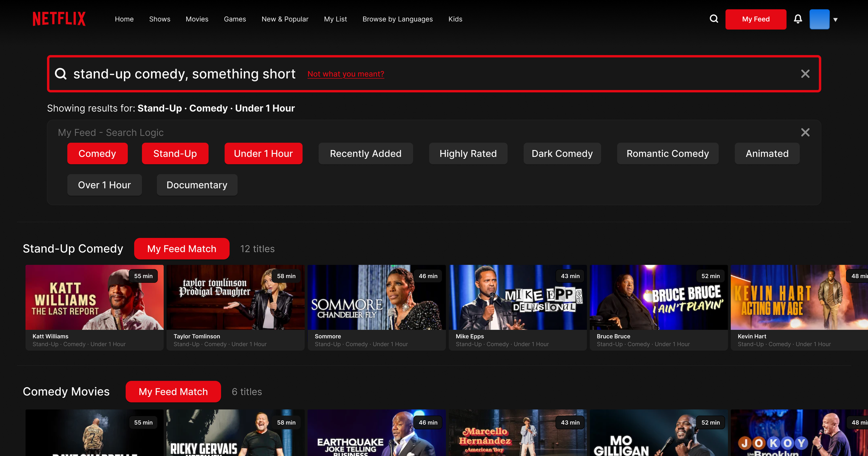The image size is (868, 456).
Task: Enable the Animated filter chip
Action: (x=767, y=154)
